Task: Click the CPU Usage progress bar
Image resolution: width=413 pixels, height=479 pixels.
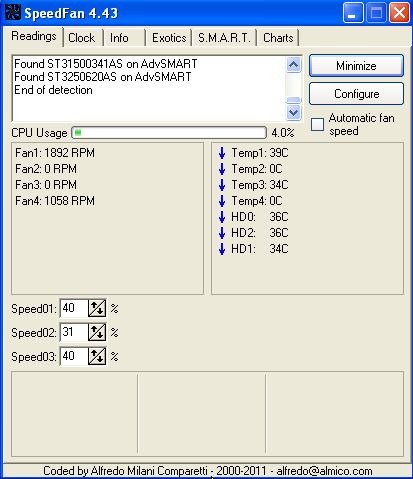Action: 169,133
